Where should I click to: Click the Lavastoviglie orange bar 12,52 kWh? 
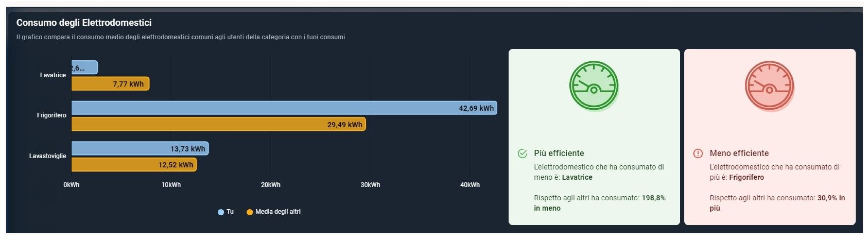click(134, 164)
